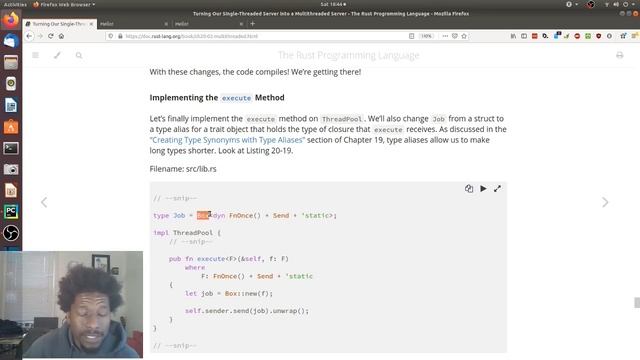Screen dimensions: 640x360
Task: Click the page vertical scrollbar thumb
Action: (x=637, y=302)
